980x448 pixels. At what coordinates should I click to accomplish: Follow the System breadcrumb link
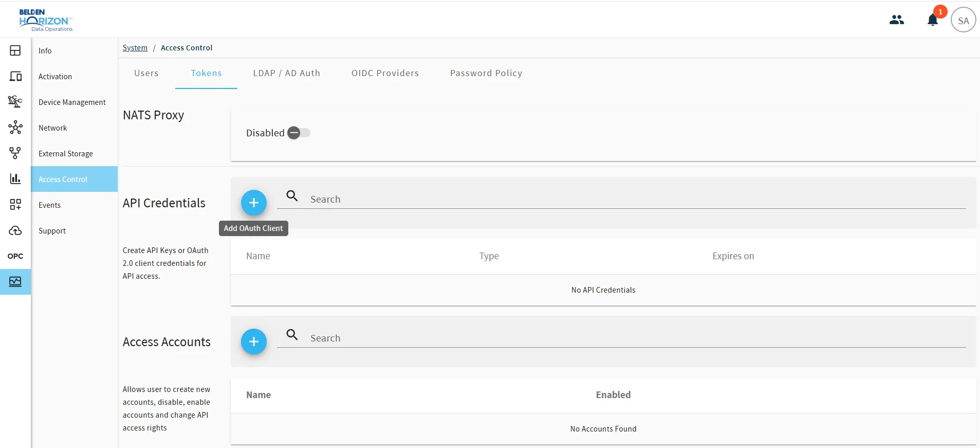135,47
